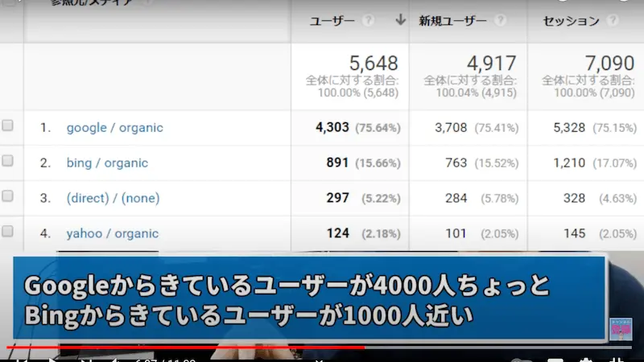Sort by the ユーザー column header
This screenshot has width=644, height=362.
click(x=332, y=21)
